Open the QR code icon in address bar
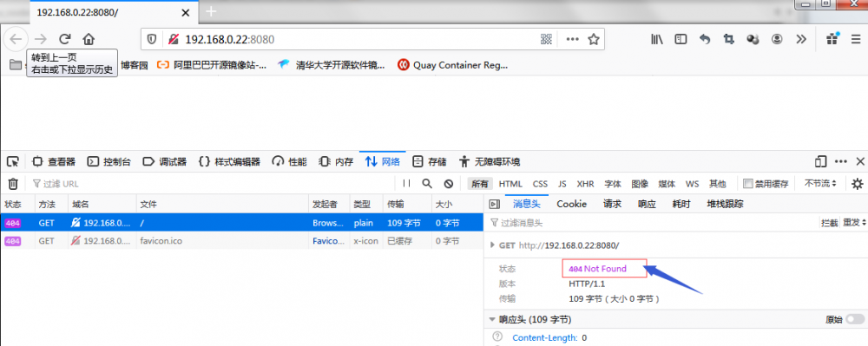Image resolution: width=868 pixels, height=346 pixels. [546, 39]
